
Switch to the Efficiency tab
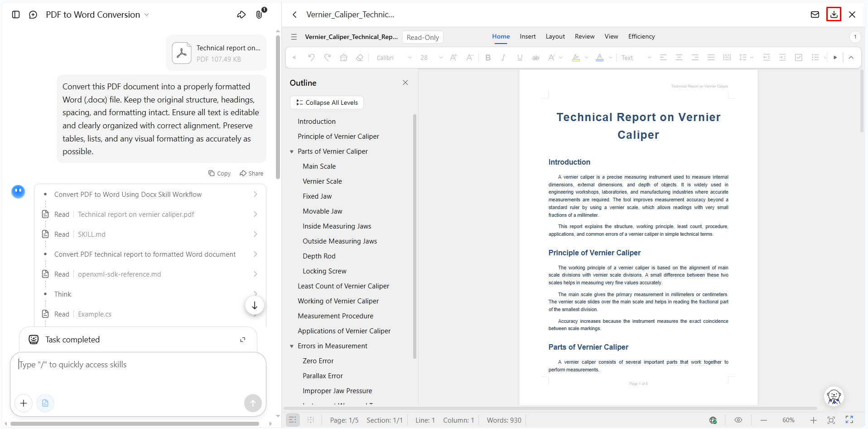pyautogui.click(x=641, y=37)
